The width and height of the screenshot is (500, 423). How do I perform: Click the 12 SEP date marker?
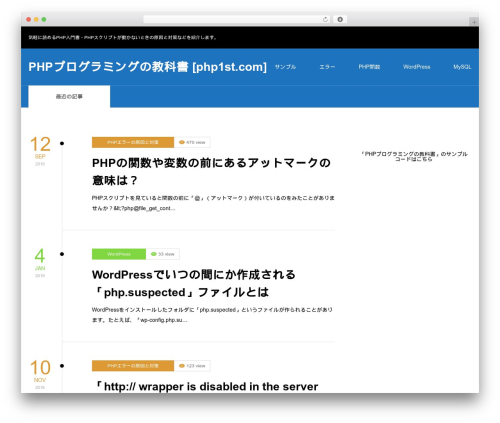(40, 151)
